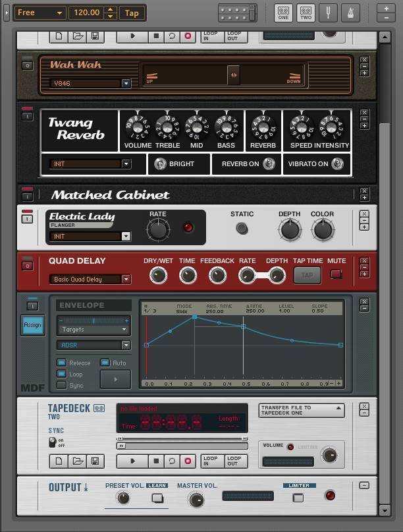Open the Electric Lady INIT preset dropdown

[x=126, y=236]
